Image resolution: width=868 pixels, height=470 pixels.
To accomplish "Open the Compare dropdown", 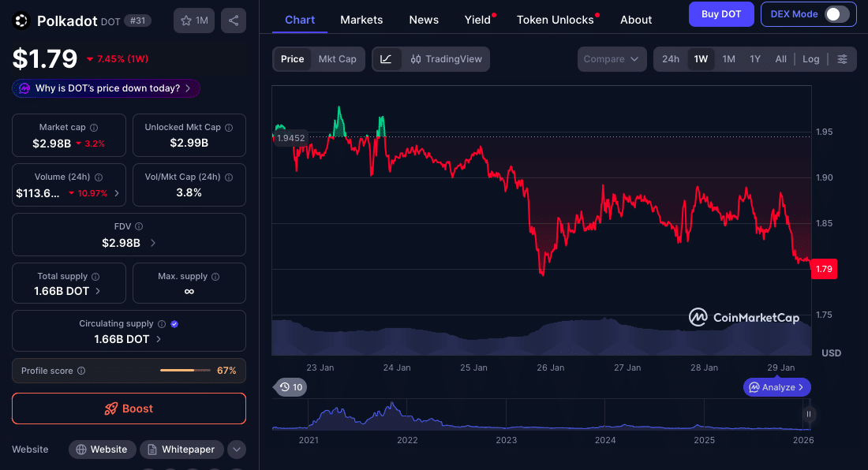I will tap(612, 59).
